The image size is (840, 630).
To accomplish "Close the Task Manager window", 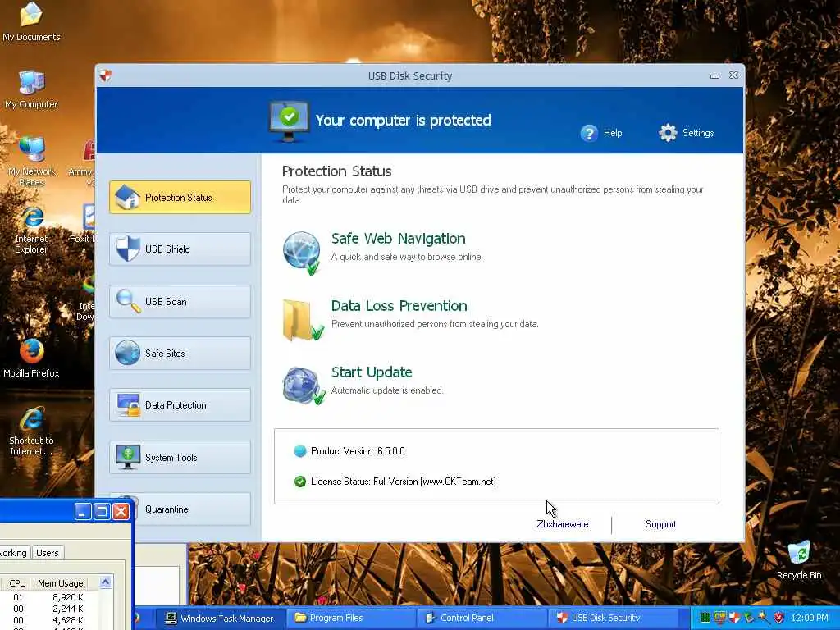I will (121, 512).
